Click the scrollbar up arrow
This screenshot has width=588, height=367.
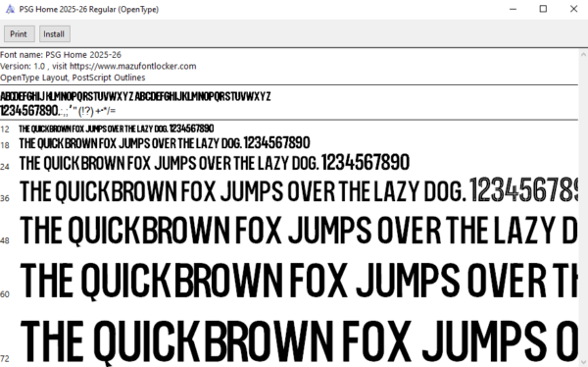(583, 55)
